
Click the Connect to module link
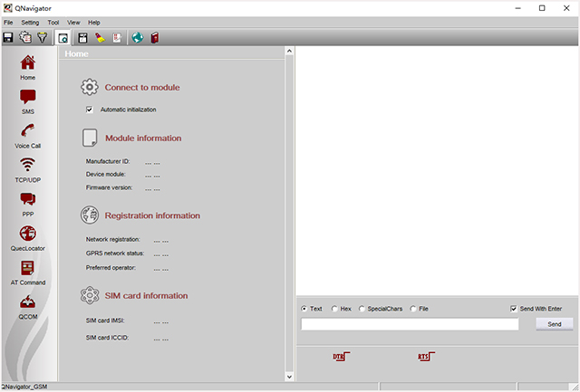coord(142,88)
